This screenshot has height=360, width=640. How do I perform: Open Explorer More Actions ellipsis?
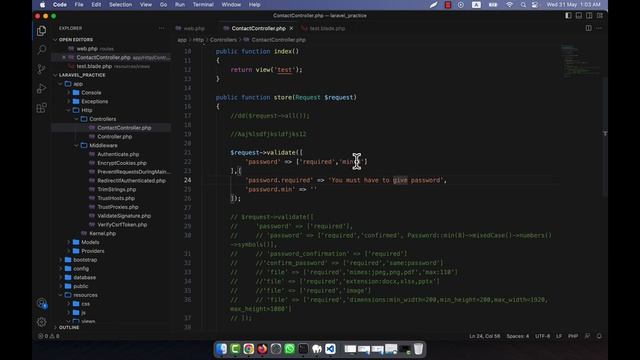(x=162, y=28)
